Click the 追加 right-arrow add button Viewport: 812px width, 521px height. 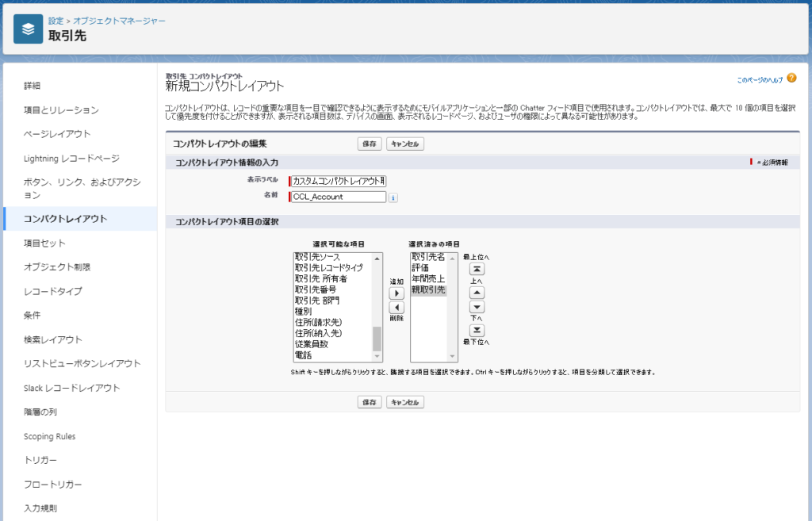(397, 293)
